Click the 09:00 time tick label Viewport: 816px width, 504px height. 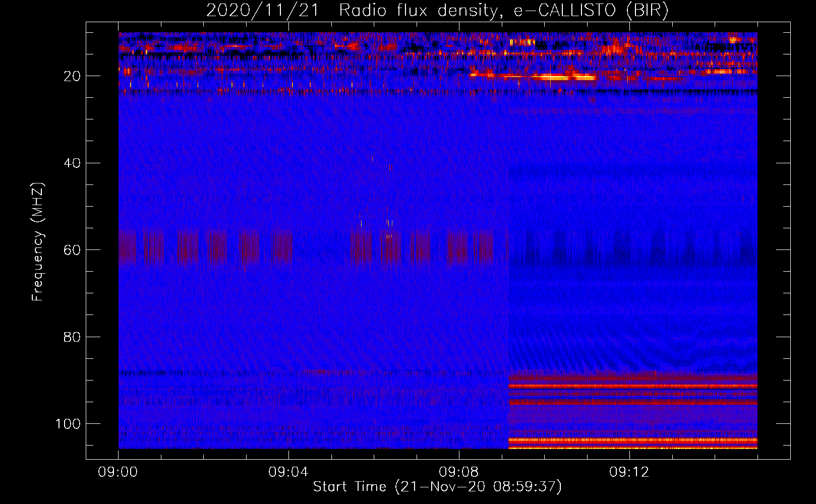pyautogui.click(x=118, y=472)
